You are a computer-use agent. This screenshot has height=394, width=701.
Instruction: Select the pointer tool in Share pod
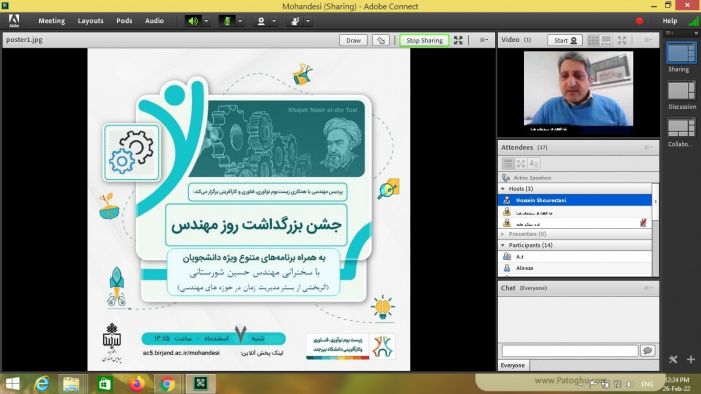click(x=380, y=40)
